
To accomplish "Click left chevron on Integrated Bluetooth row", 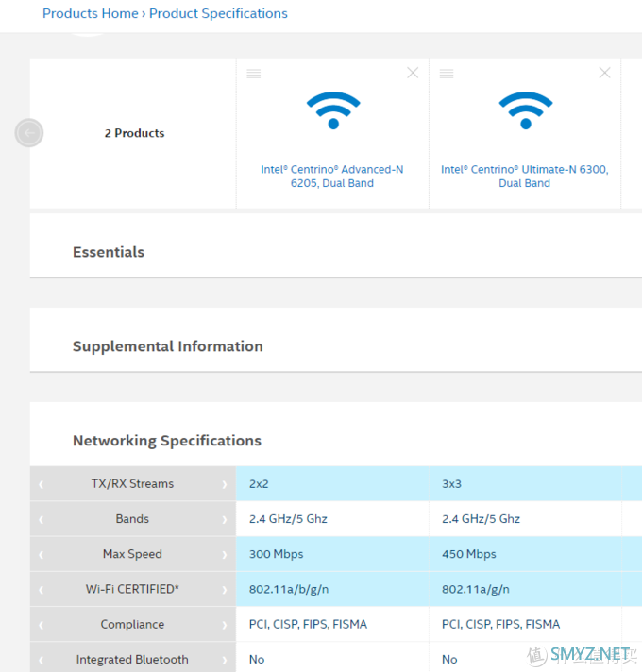I will point(42,660).
